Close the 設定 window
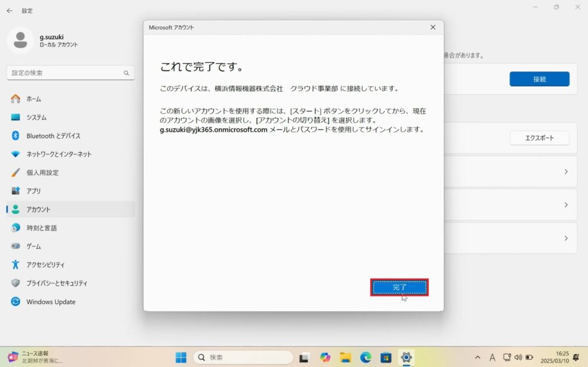This screenshot has width=588, height=367. [x=578, y=7]
